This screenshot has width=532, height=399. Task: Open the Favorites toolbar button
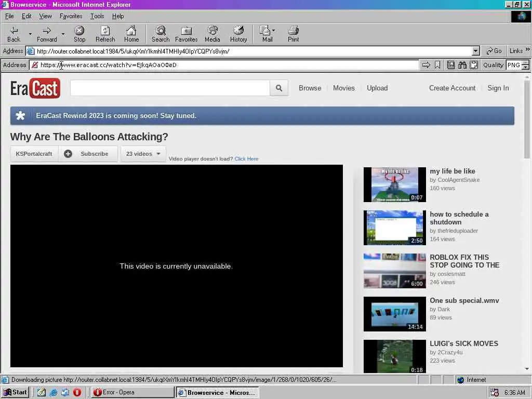187,34
